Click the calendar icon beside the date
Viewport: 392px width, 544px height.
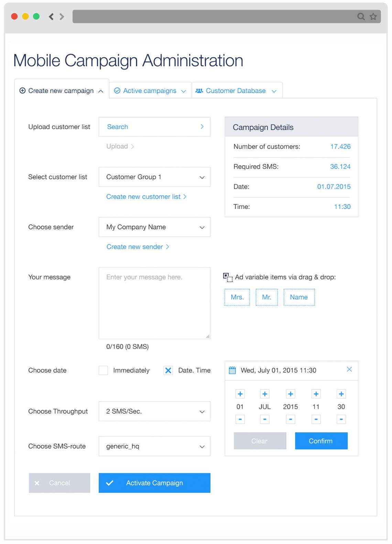[x=232, y=370]
